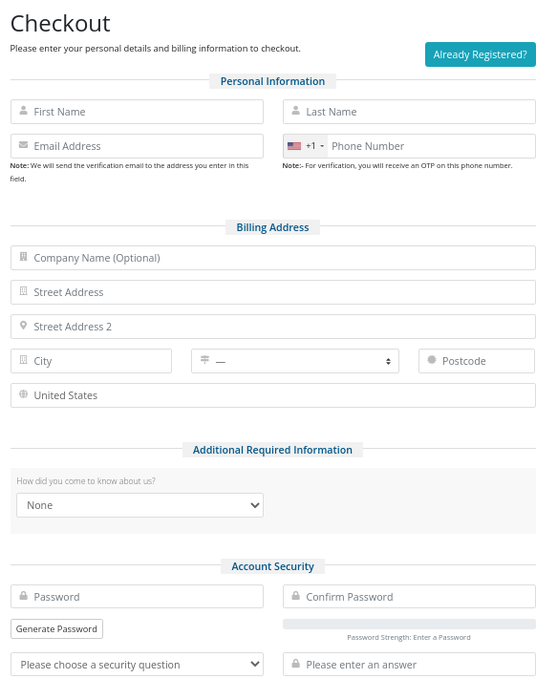
Task: Click into the City text field
Action: click(91, 361)
